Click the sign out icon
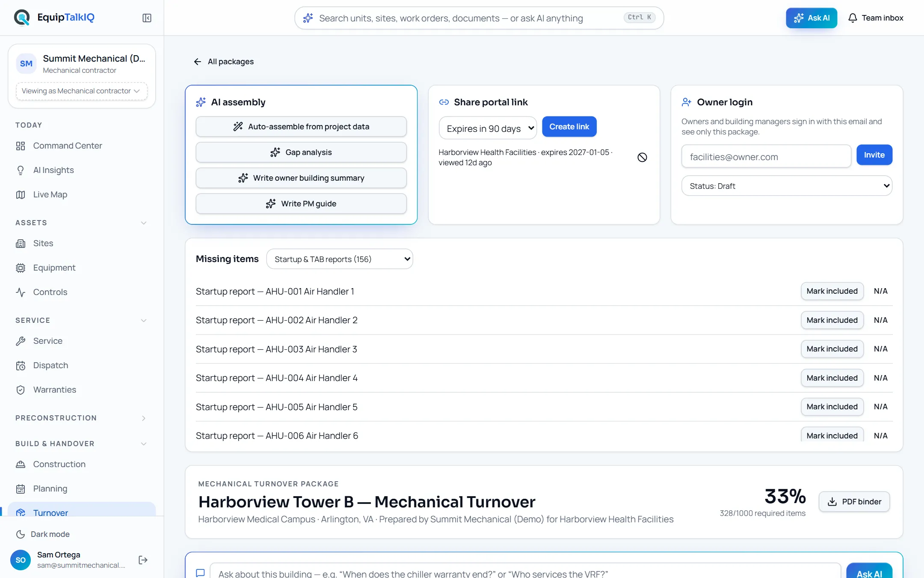 click(143, 560)
